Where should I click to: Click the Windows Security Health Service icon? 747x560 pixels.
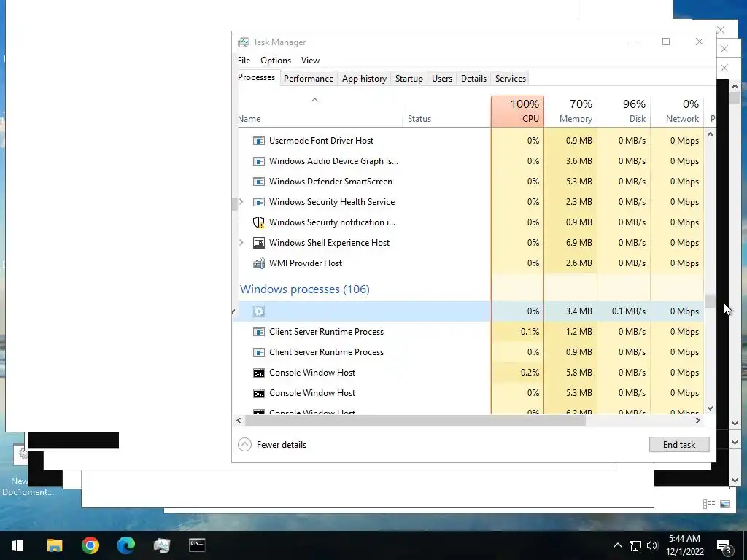(259, 202)
